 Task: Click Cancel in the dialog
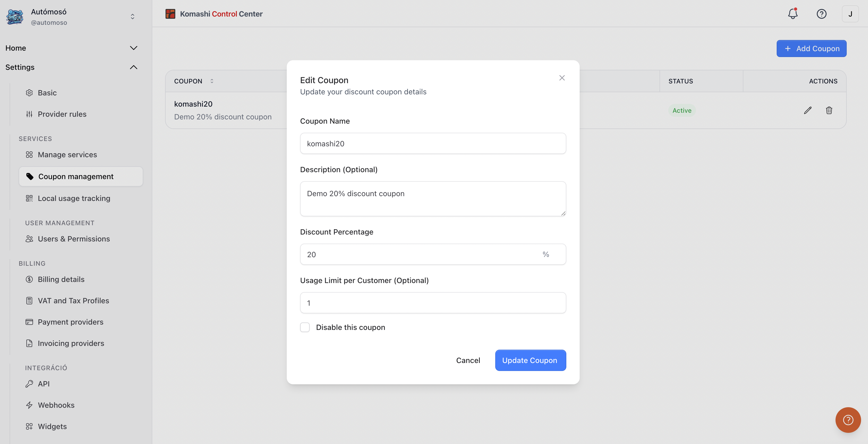click(x=468, y=360)
